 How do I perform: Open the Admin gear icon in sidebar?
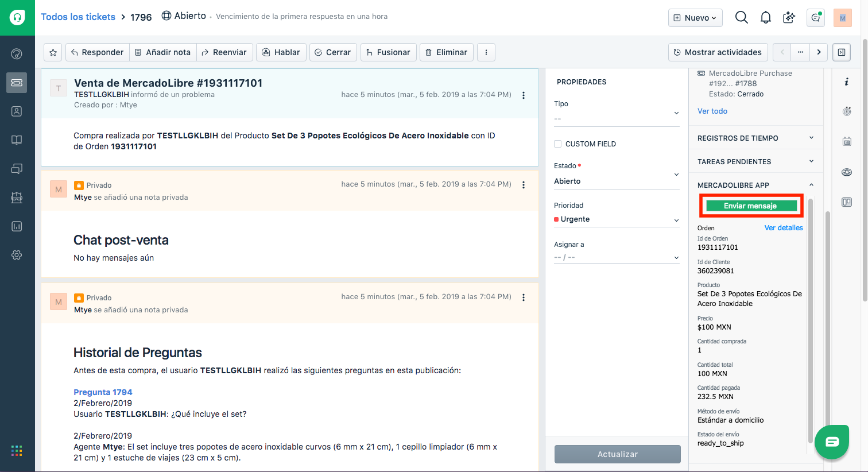(x=17, y=255)
